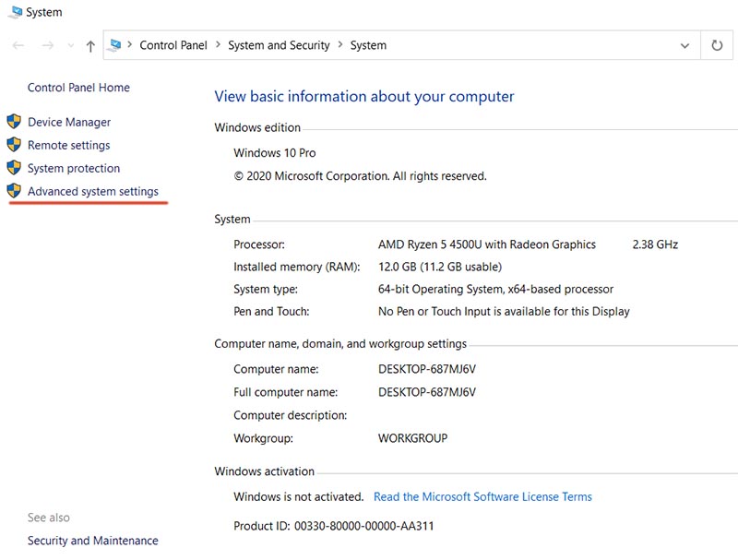The image size is (738, 560).
Task: Open the address bar history dropdown
Action: coord(684,45)
